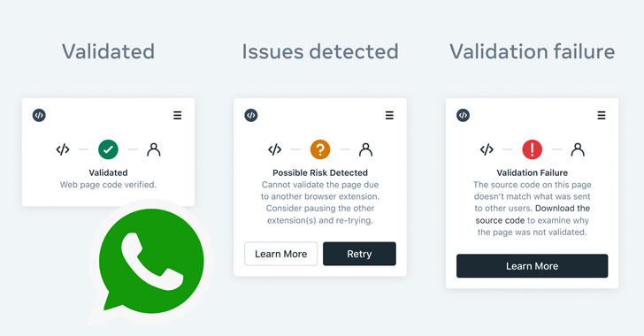
Task: Click the dark Learn More button
Action: [x=532, y=266]
